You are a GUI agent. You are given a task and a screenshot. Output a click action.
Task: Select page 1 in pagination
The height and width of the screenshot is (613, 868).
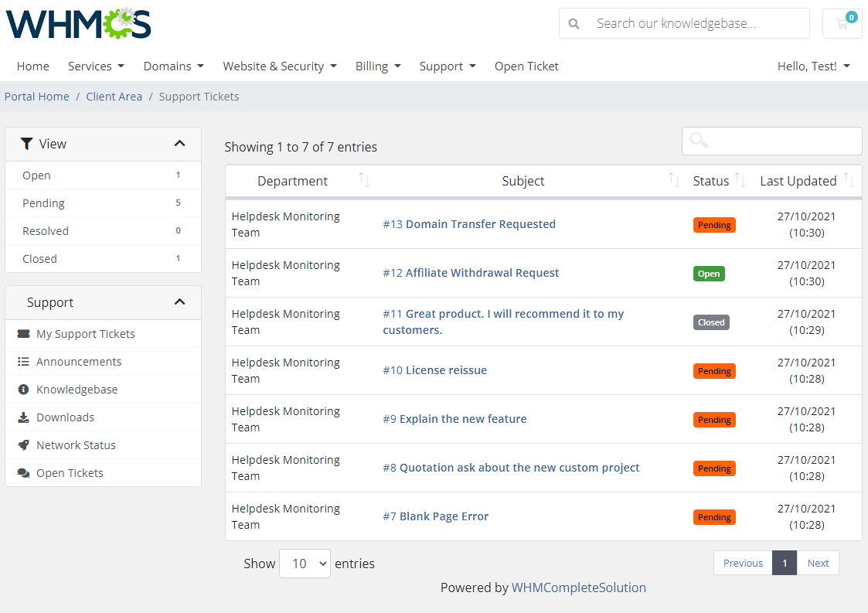coord(785,564)
